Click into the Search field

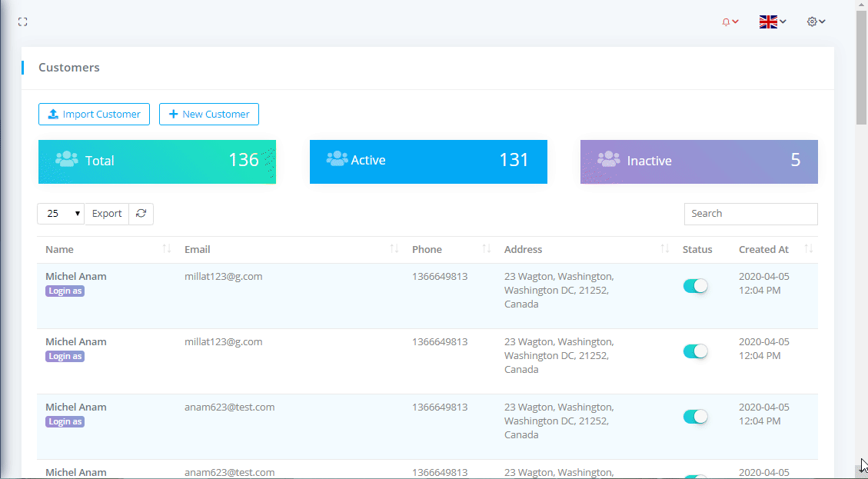[x=750, y=214]
